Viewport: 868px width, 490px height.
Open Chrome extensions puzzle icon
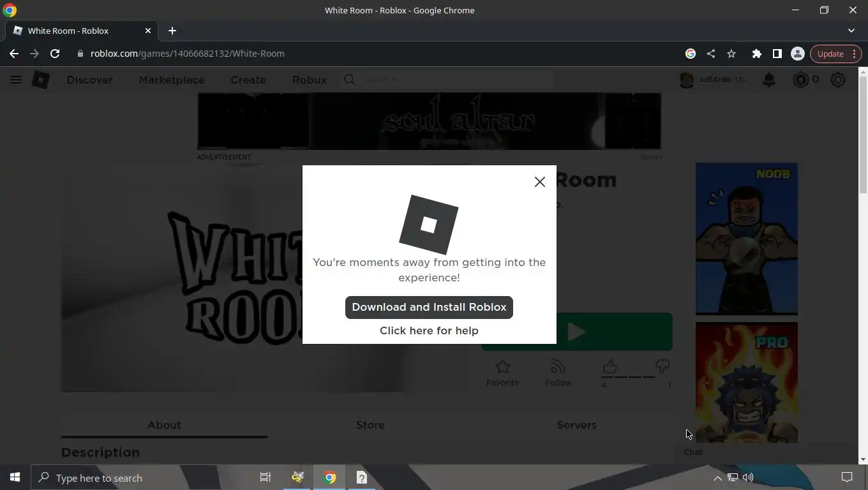click(756, 54)
